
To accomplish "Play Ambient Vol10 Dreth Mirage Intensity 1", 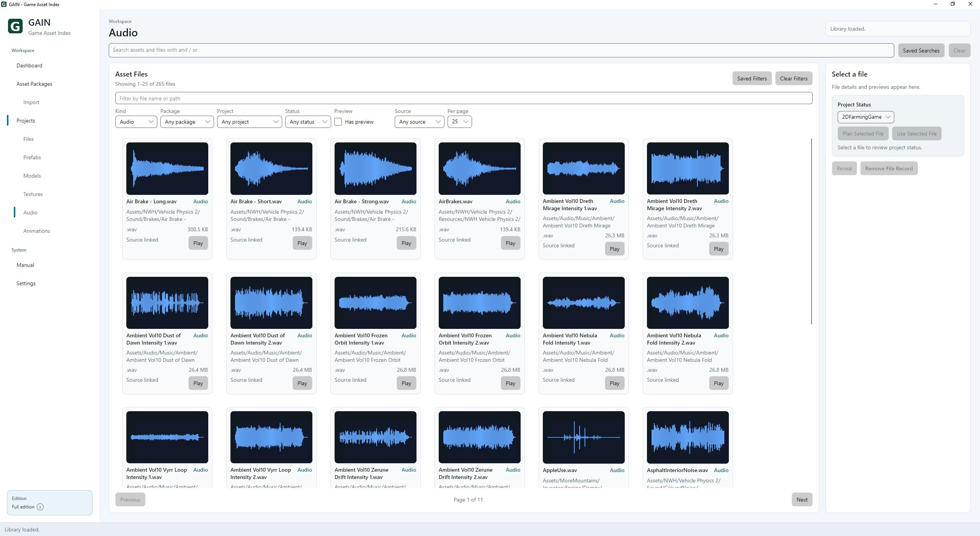I will pos(614,249).
